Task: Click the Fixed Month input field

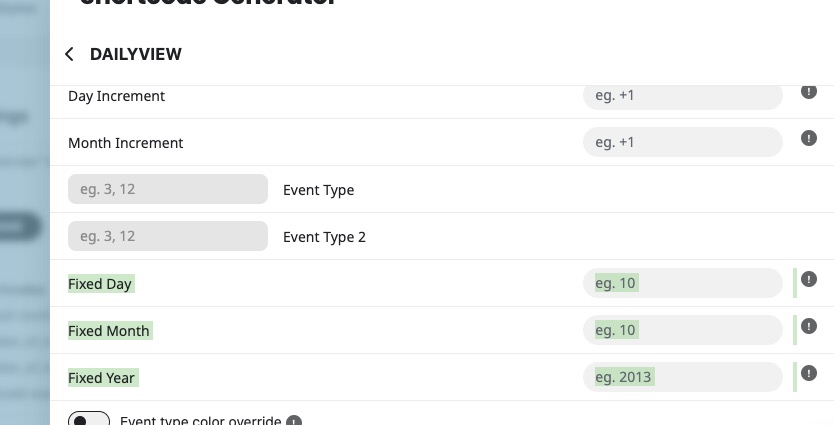Action: pyautogui.click(x=682, y=330)
